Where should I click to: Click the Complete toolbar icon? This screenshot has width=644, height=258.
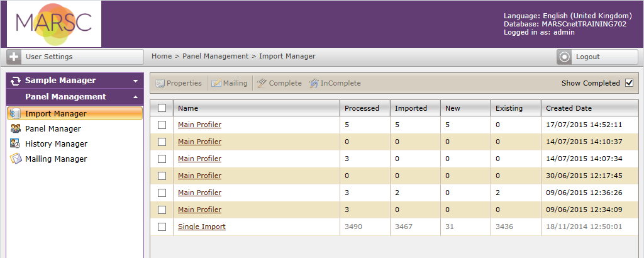point(262,84)
